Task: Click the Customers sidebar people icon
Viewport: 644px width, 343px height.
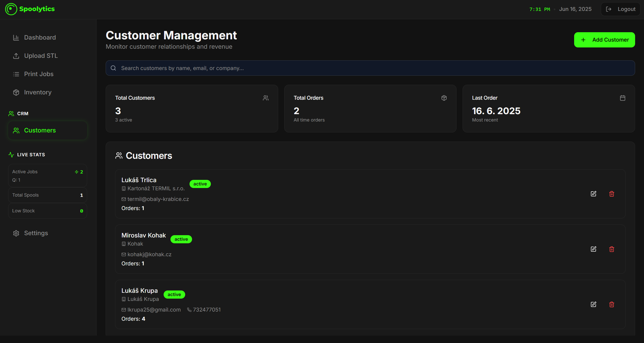Action: [x=16, y=130]
